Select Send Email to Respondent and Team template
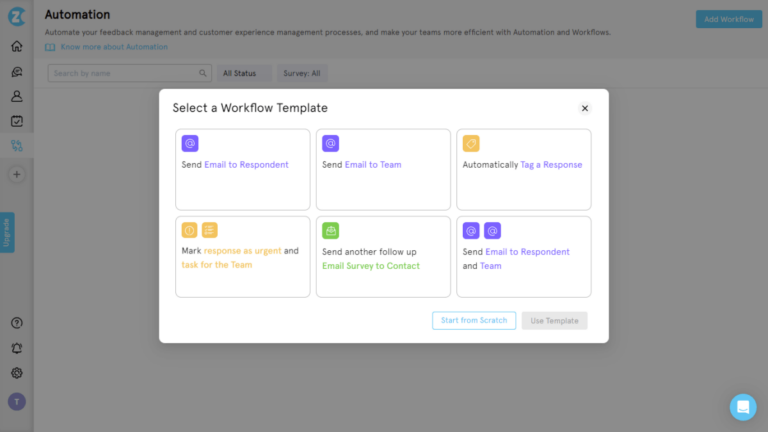The image size is (768, 432). (524, 257)
